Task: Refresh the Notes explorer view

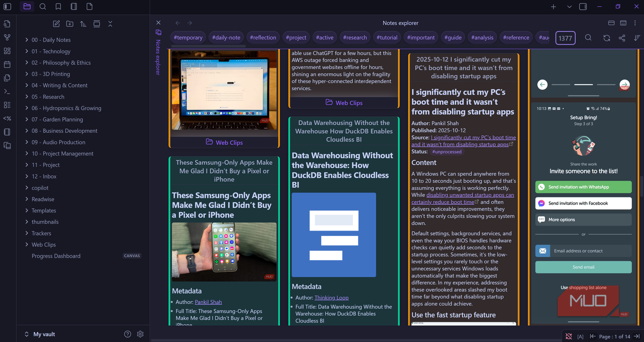Action: coord(607,38)
